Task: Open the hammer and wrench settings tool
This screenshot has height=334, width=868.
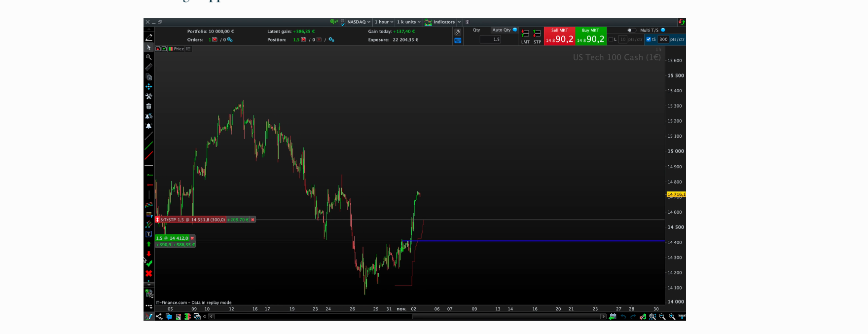Action: [x=148, y=97]
